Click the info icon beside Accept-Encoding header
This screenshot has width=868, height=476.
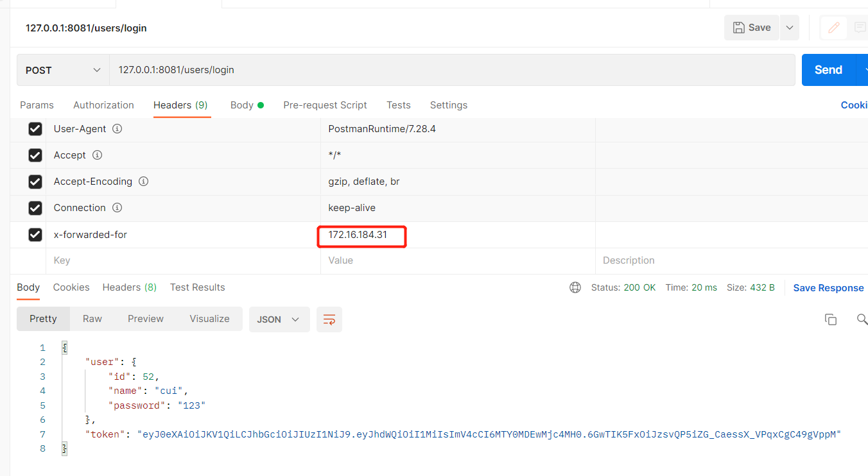click(x=144, y=181)
